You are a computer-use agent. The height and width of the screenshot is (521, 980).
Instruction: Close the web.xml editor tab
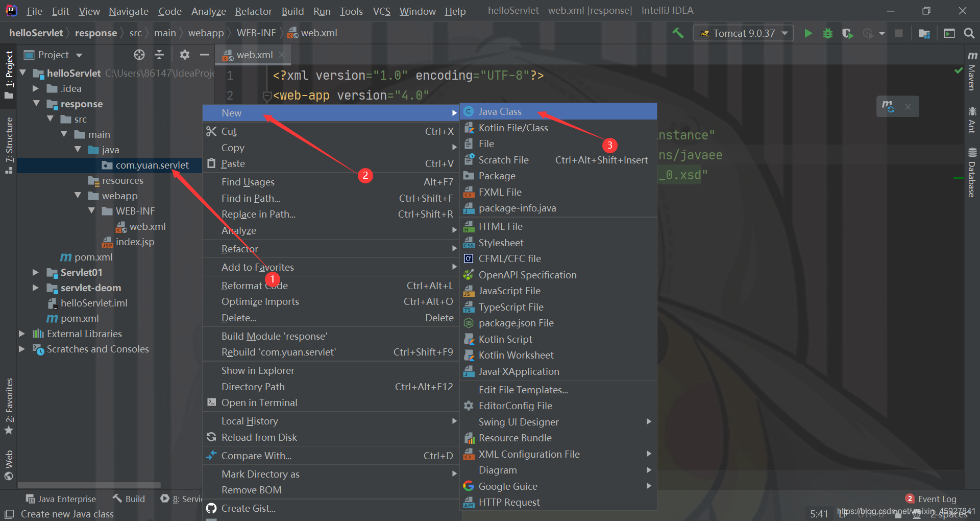[282, 55]
